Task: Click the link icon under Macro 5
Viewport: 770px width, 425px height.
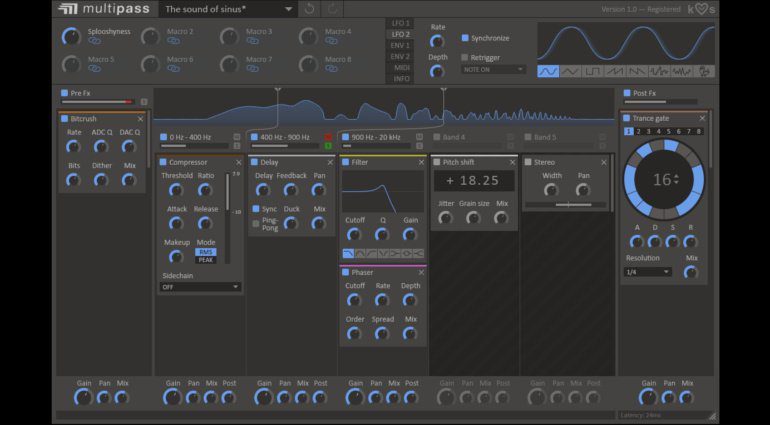Action: coord(94,69)
